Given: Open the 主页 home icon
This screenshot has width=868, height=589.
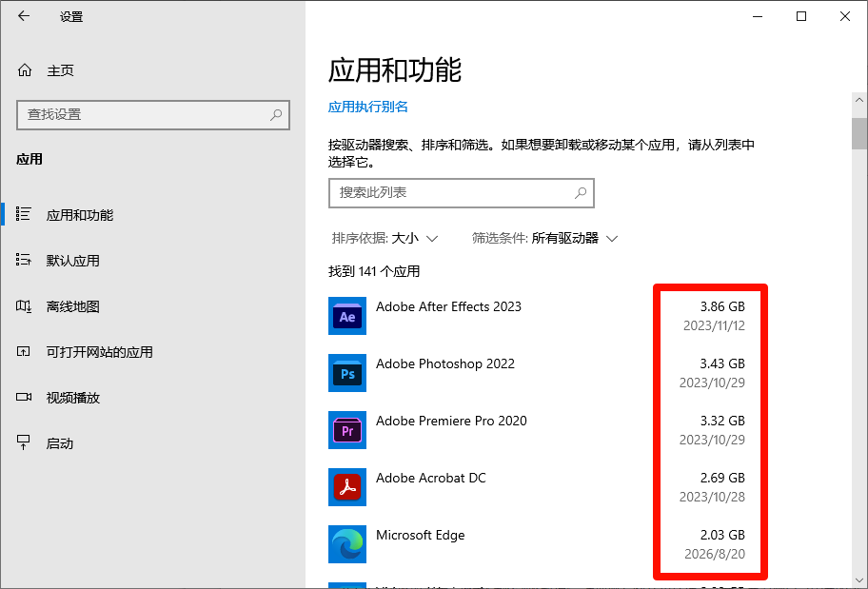Looking at the screenshot, I should pos(25,70).
